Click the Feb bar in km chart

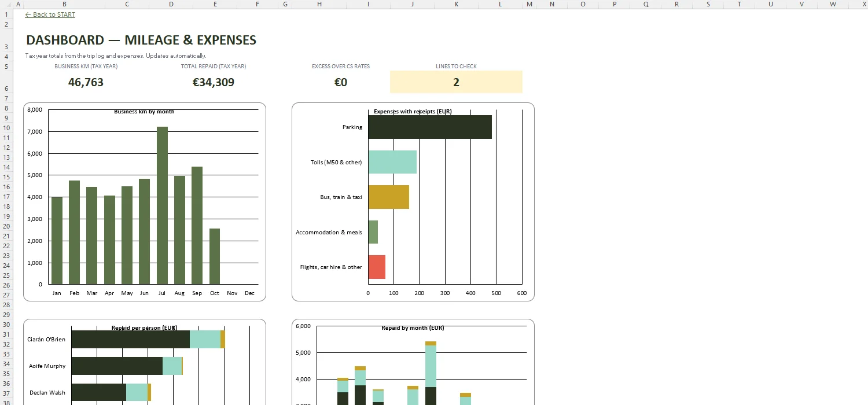[74, 233]
